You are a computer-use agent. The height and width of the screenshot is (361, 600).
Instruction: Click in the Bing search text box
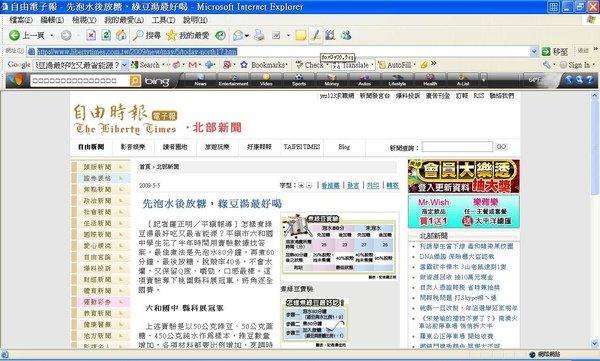click(x=80, y=80)
